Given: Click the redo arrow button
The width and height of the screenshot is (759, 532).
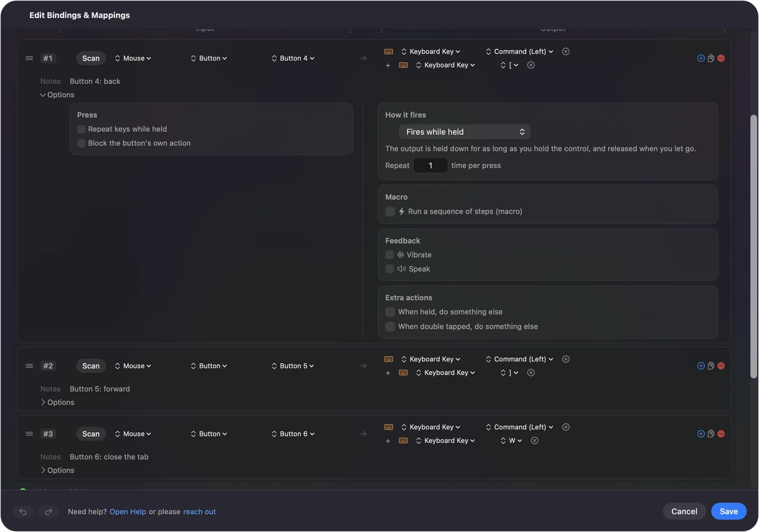Looking at the screenshot, I should click(x=48, y=511).
